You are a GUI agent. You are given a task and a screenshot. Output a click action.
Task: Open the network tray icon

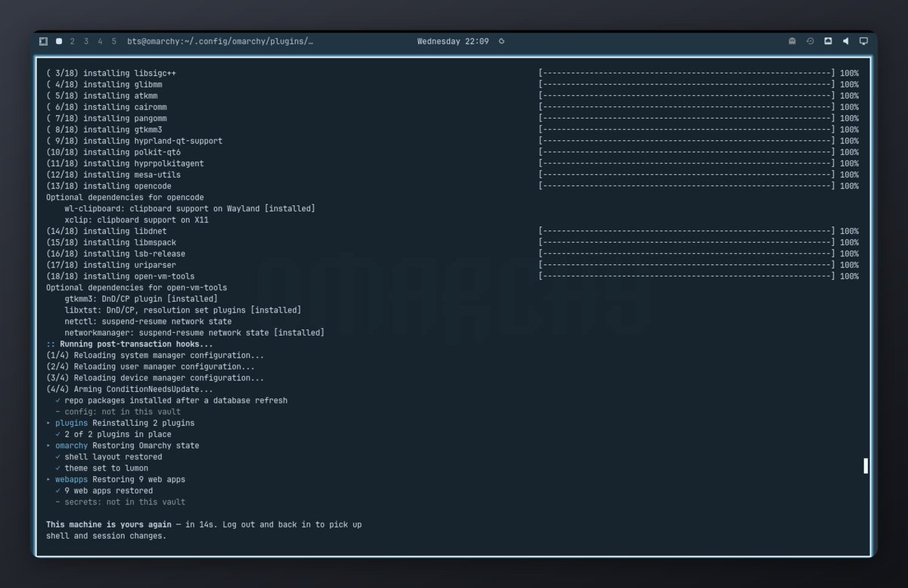click(828, 42)
